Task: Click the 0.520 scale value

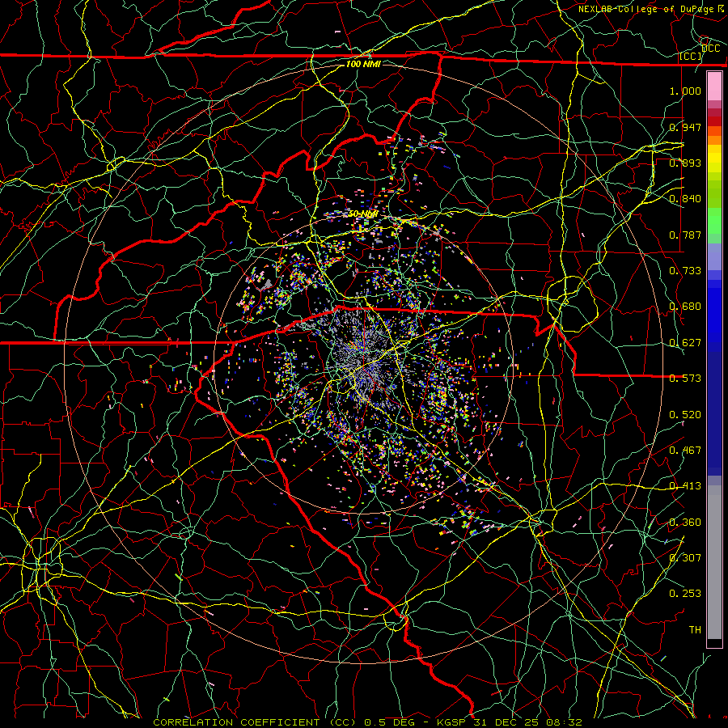Action: 685,414
